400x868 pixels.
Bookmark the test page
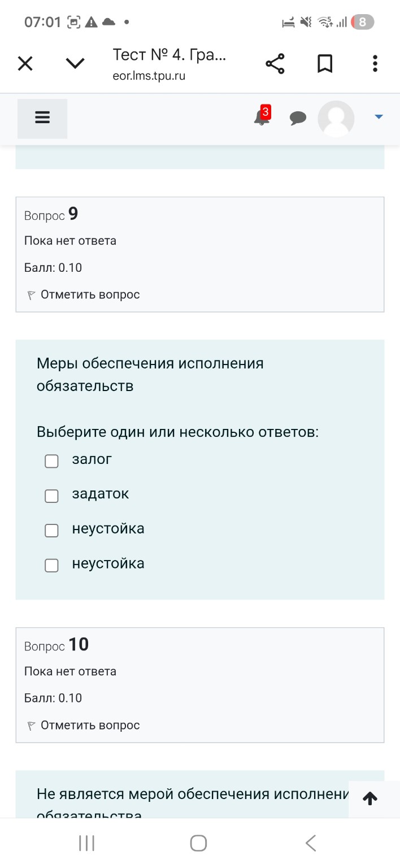[325, 63]
